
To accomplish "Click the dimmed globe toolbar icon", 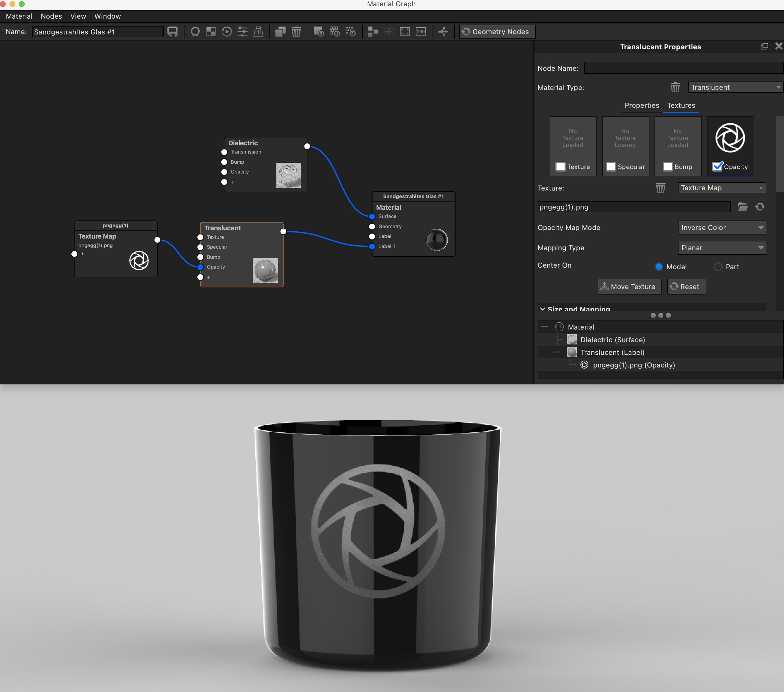I will [x=389, y=32].
